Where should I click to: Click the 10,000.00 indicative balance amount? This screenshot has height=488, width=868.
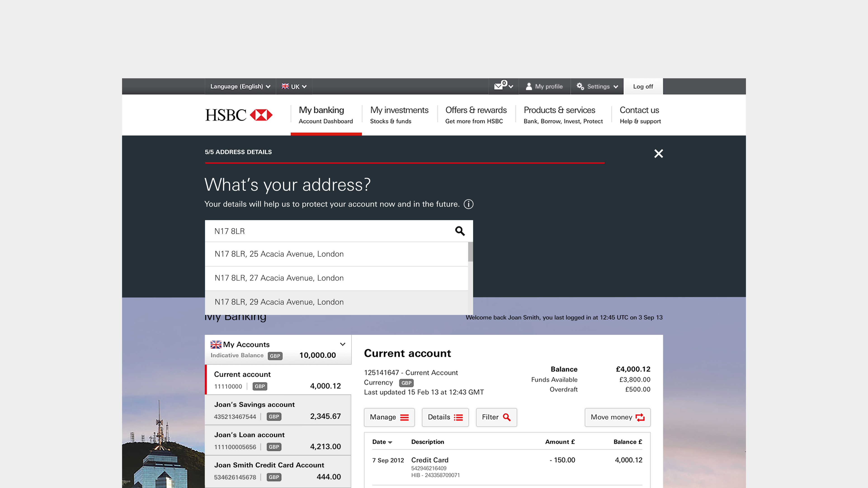tap(317, 355)
